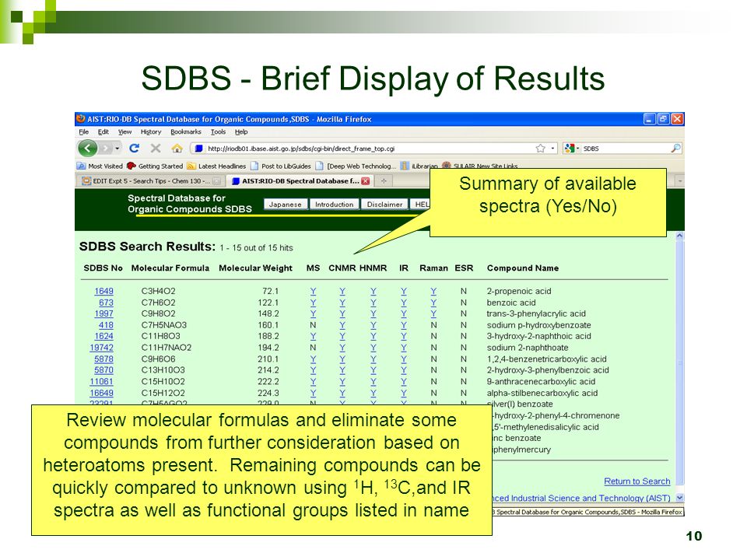Click the page scroll up arrow

(x=680, y=236)
